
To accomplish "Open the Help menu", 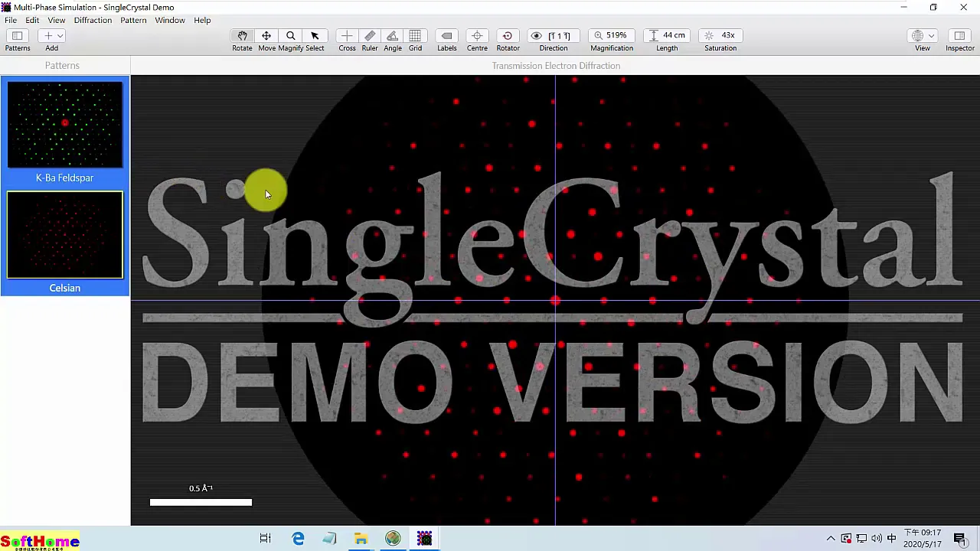I will click(x=202, y=20).
